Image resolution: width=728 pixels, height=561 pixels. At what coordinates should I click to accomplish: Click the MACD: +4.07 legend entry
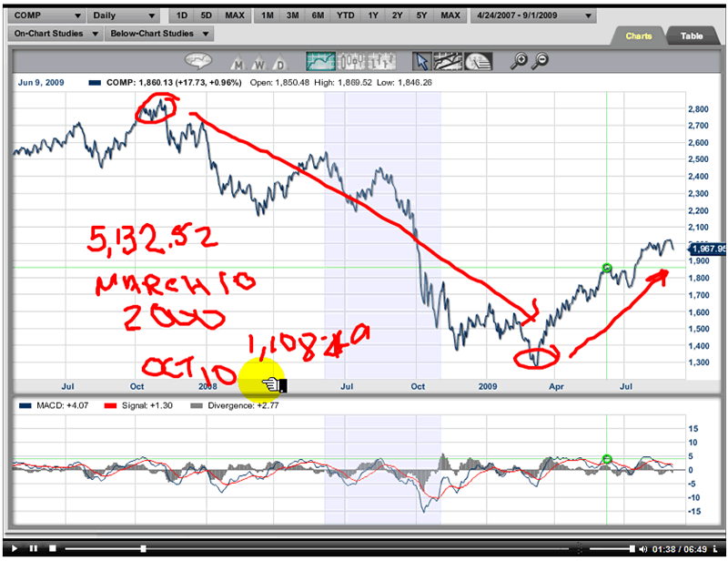(x=54, y=406)
